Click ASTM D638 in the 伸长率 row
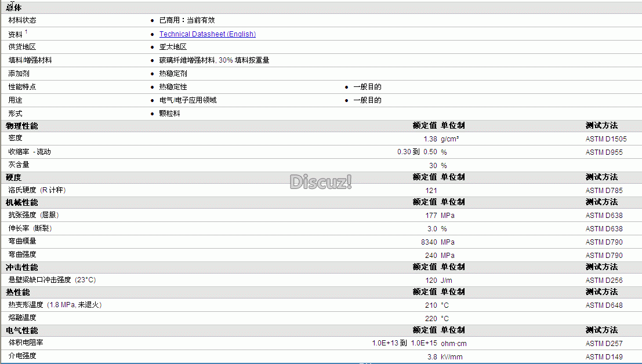Viewport: 642px width, 364px height. pyautogui.click(x=604, y=228)
